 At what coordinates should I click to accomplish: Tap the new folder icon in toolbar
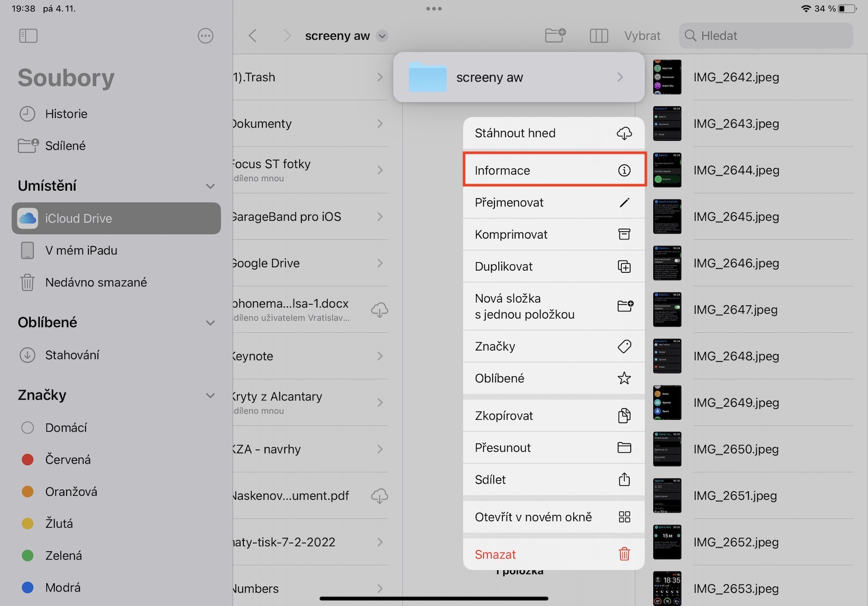[555, 36]
